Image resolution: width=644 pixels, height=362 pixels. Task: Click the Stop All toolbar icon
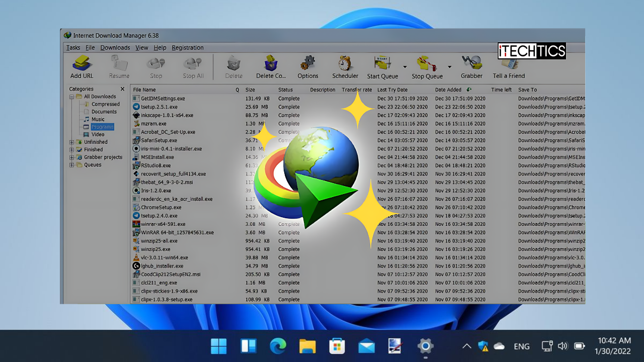point(193,63)
